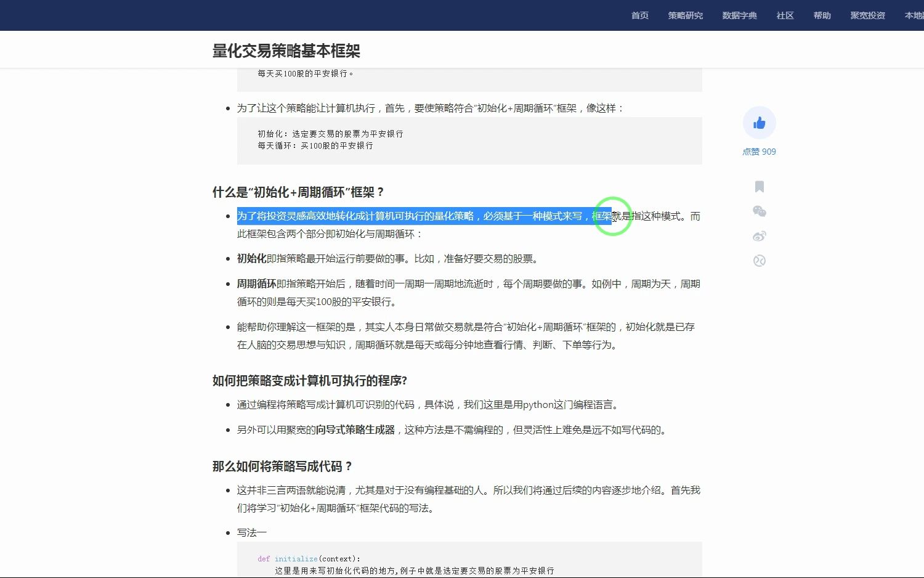Click bold term 初始化 in bullet list
Image resolution: width=924 pixels, height=578 pixels.
pyautogui.click(x=252, y=259)
